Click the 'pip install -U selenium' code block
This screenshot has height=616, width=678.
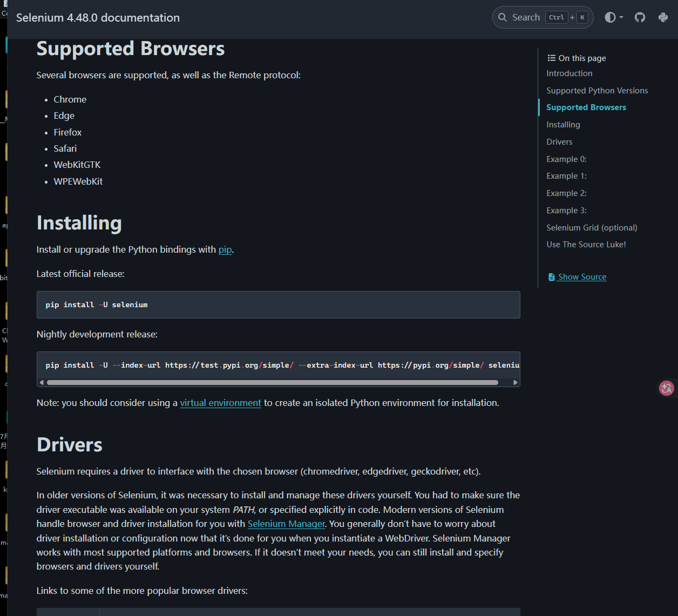pyautogui.click(x=278, y=304)
